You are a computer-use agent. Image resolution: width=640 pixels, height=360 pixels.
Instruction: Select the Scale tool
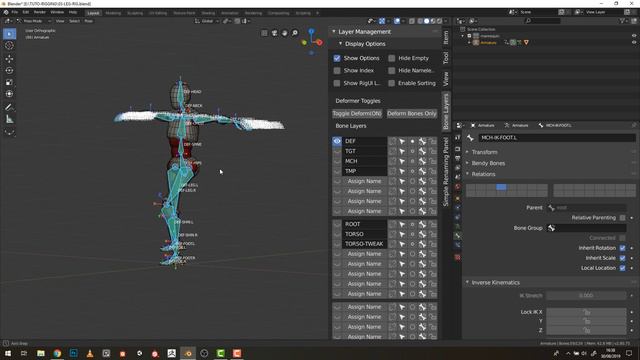(9, 82)
